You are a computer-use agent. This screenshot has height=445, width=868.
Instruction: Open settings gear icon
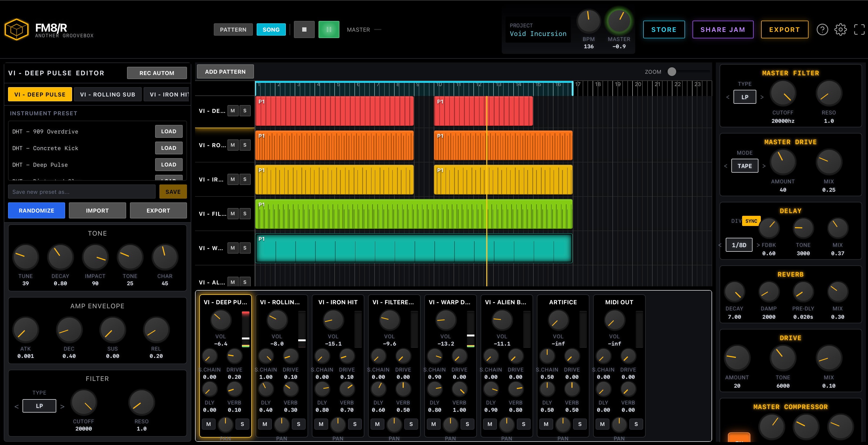click(840, 30)
